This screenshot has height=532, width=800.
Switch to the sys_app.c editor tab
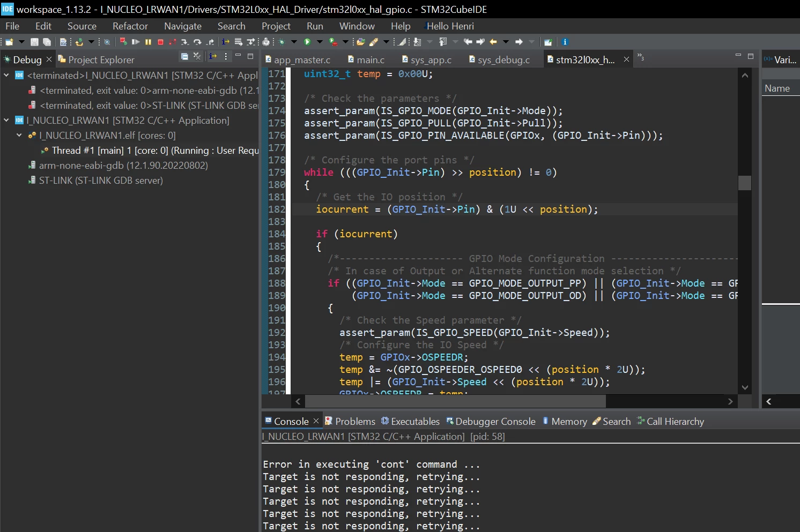tap(427, 59)
